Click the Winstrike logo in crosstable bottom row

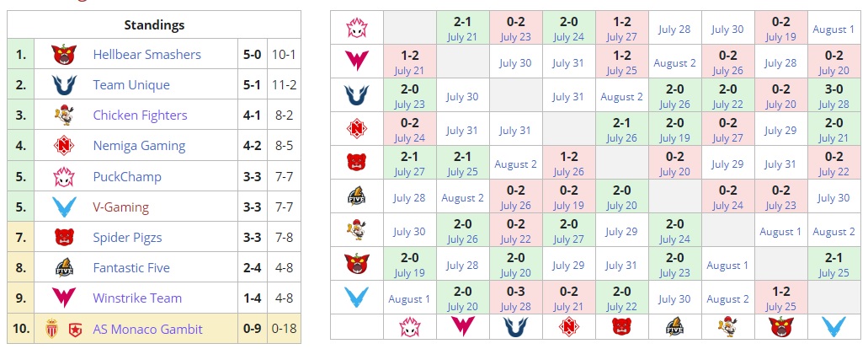tap(462, 327)
